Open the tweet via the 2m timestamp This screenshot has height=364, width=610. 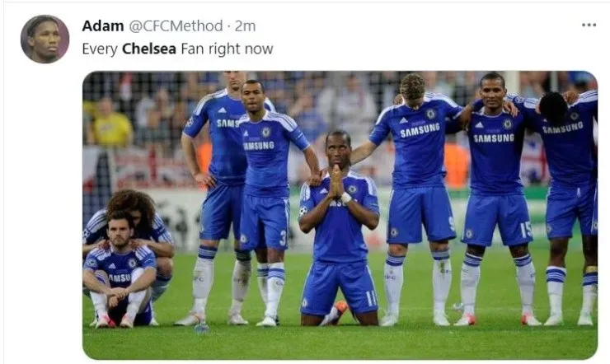pyautogui.click(x=246, y=26)
